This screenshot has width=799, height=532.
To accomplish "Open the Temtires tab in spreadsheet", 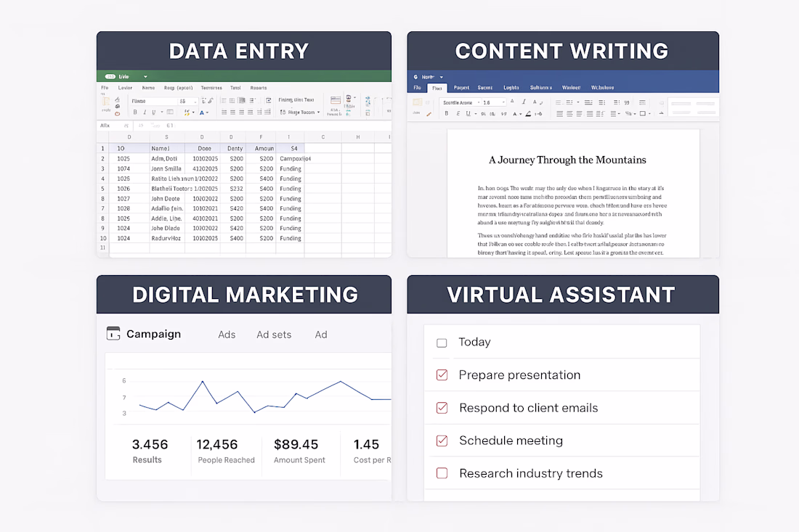I will 211,88.
